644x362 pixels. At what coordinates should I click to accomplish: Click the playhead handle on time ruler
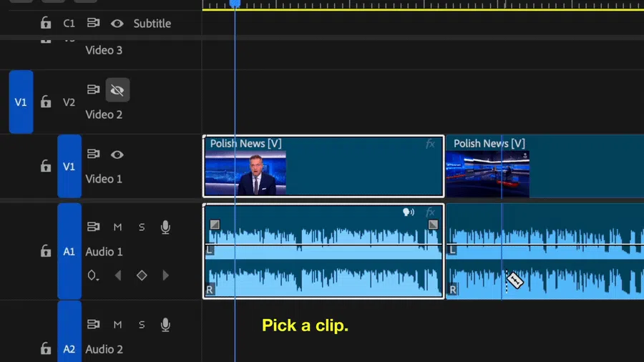[235, 4]
